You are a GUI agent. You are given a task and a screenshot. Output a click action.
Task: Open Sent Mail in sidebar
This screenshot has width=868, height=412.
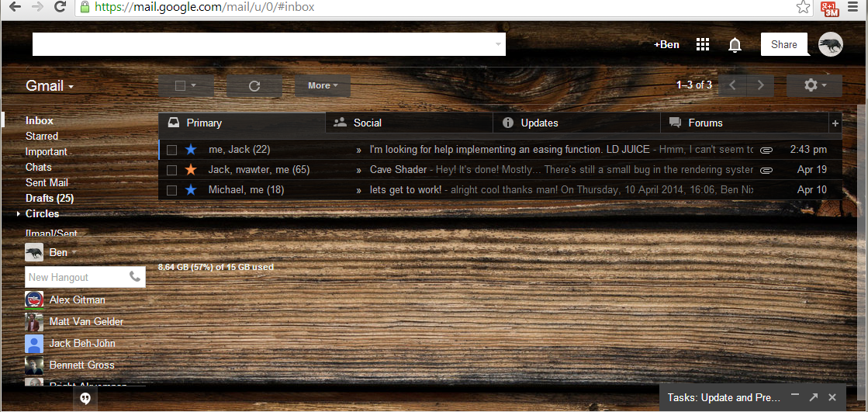click(x=47, y=183)
